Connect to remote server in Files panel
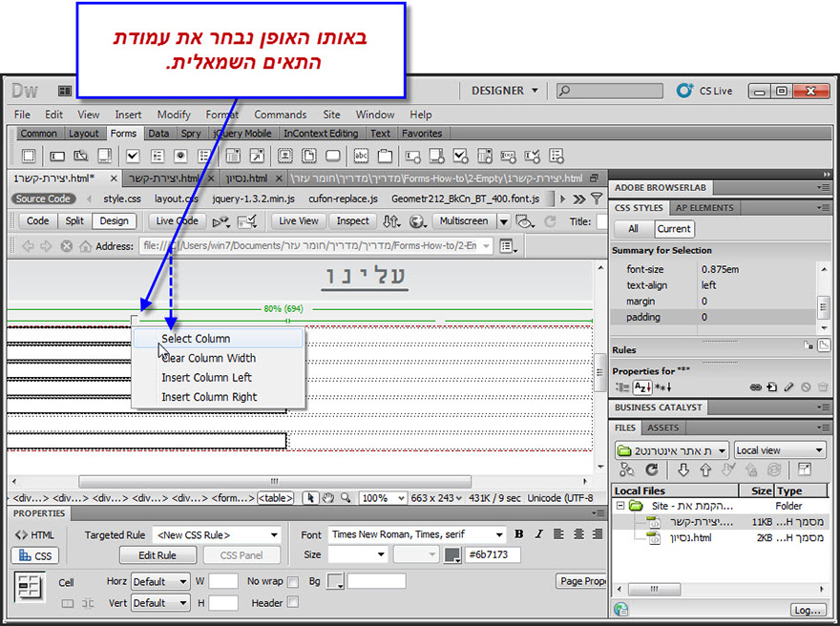The image size is (840, 626). click(627, 469)
